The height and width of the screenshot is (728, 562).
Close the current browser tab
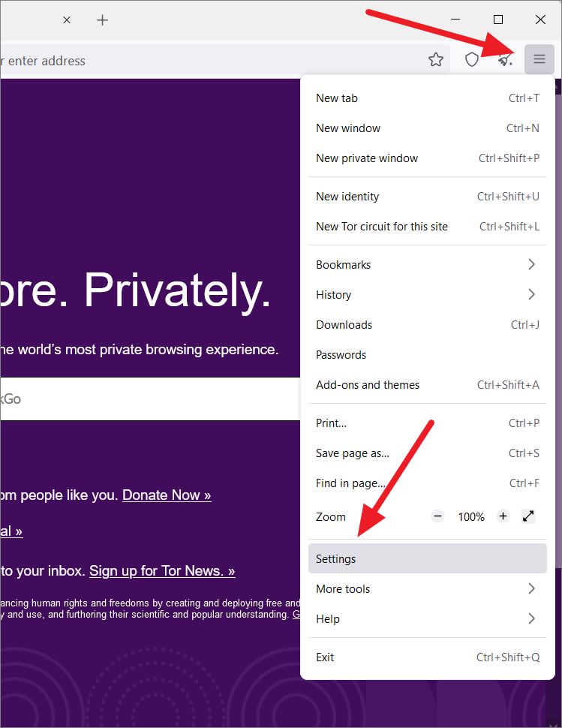(x=67, y=20)
